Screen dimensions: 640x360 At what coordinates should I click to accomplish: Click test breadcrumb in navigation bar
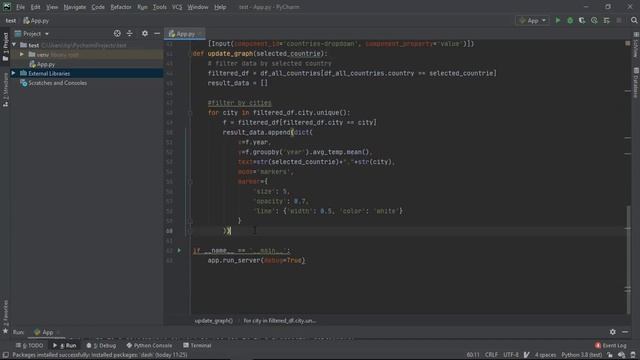point(11,20)
